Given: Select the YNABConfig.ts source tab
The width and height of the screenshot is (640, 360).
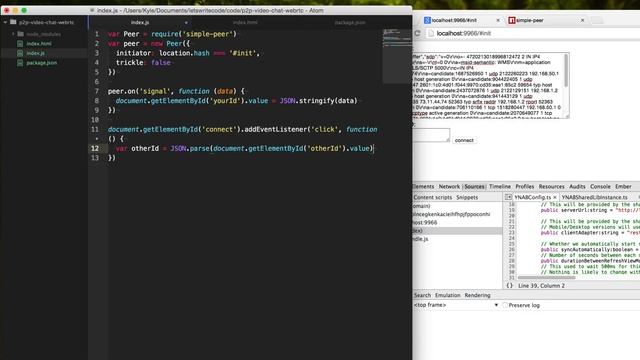Looking at the screenshot, I should click(532, 197).
